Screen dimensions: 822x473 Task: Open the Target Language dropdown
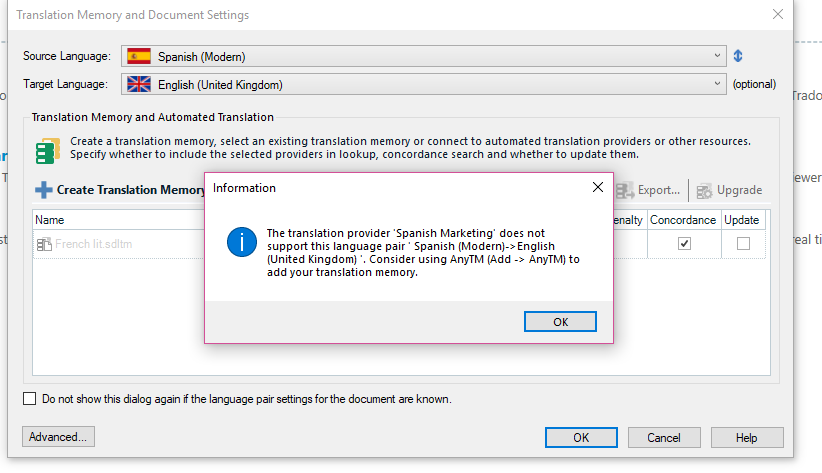point(424,84)
